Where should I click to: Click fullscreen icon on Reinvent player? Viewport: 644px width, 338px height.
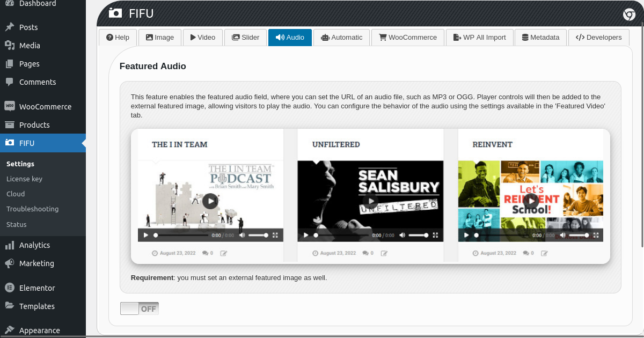[596, 235]
